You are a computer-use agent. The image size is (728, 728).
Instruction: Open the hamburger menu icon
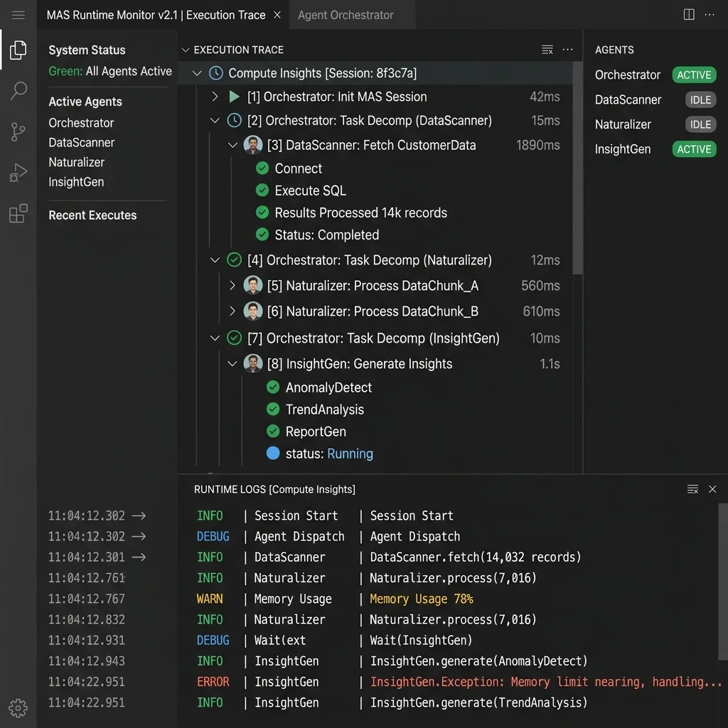coord(18,15)
